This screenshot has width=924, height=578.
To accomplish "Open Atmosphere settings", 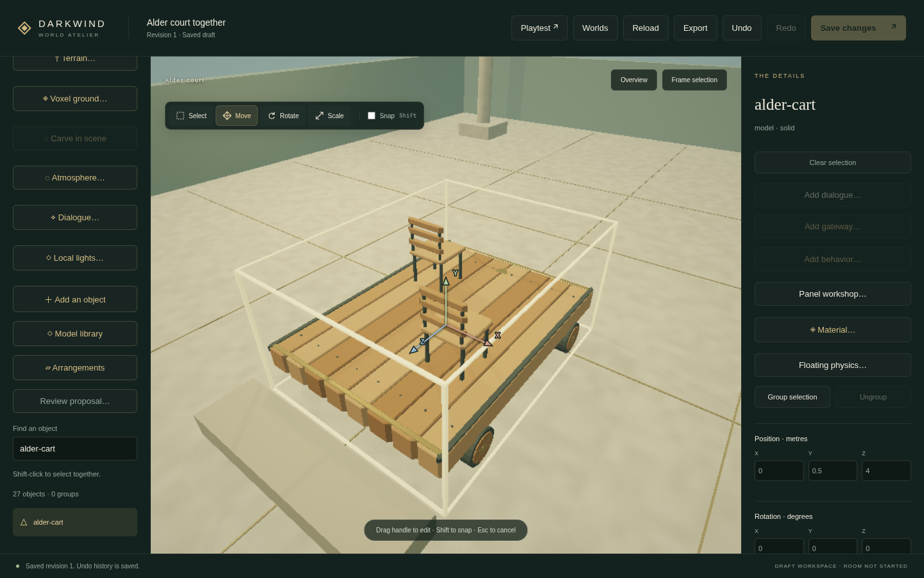I will [75, 178].
